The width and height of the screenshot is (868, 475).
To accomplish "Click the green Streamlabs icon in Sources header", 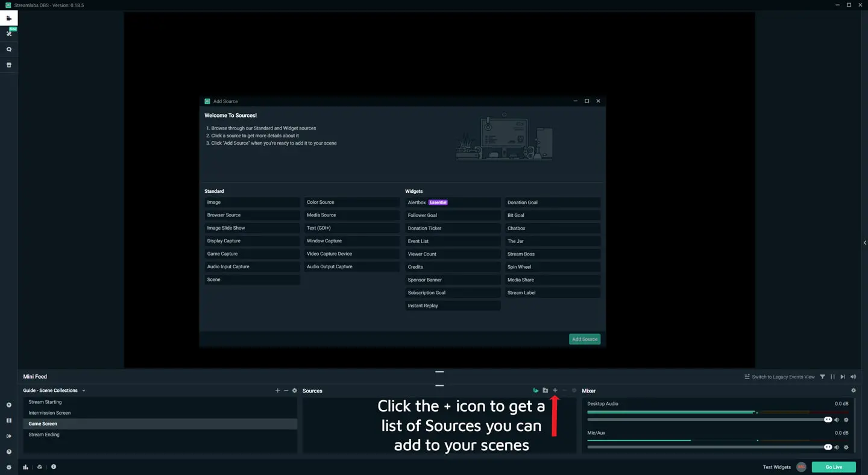I will [x=535, y=391].
